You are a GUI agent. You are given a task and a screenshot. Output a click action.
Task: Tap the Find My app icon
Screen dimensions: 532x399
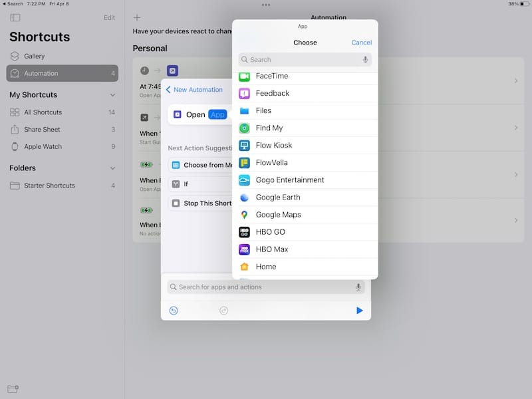click(244, 128)
